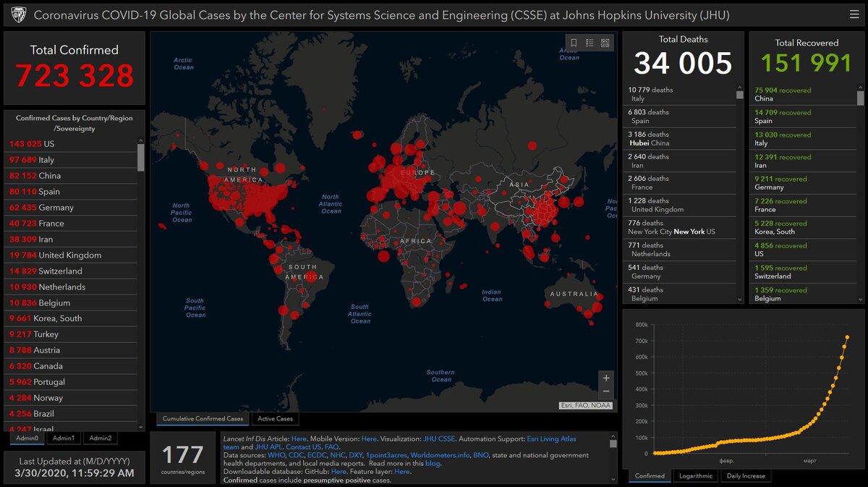The image size is (868, 487).
Task: Show the map legend list
Action: click(x=590, y=43)
